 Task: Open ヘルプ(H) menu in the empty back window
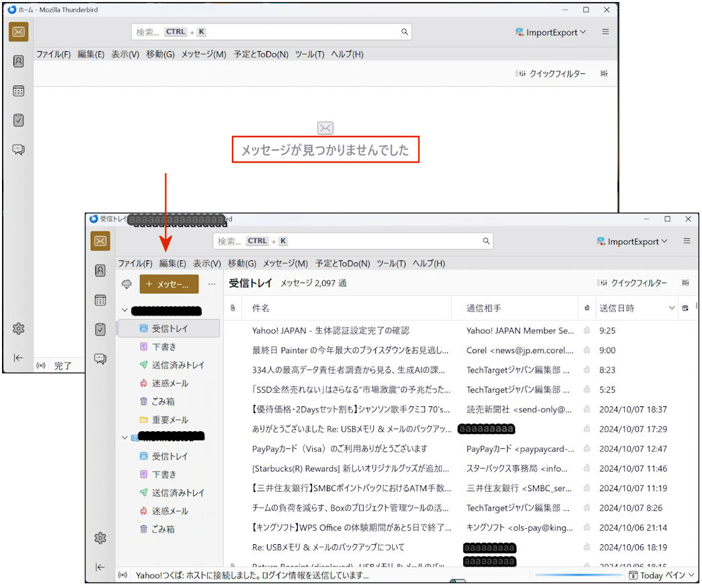tap(347, 54)
